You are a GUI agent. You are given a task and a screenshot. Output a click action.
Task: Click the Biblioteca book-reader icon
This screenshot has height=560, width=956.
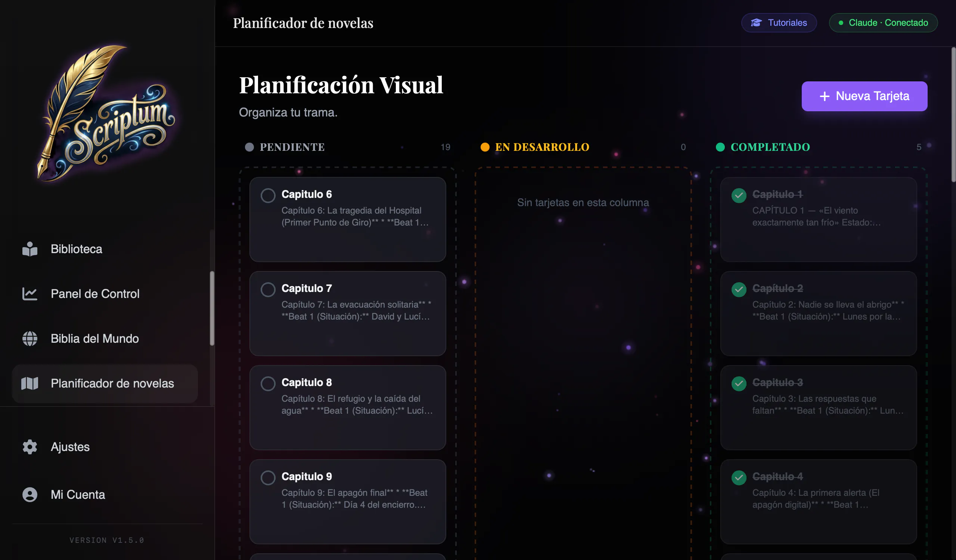click(x=30, y=249)
